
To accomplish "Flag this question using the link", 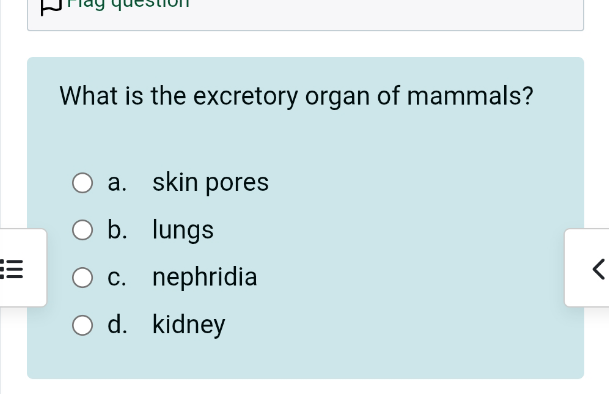I will (128, 4).
